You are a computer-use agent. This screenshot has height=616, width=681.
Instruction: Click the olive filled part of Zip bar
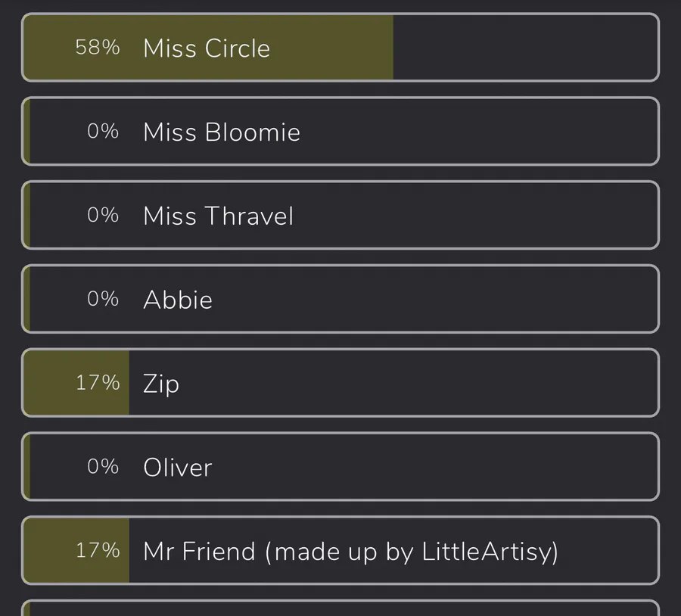tap(76, 383)
